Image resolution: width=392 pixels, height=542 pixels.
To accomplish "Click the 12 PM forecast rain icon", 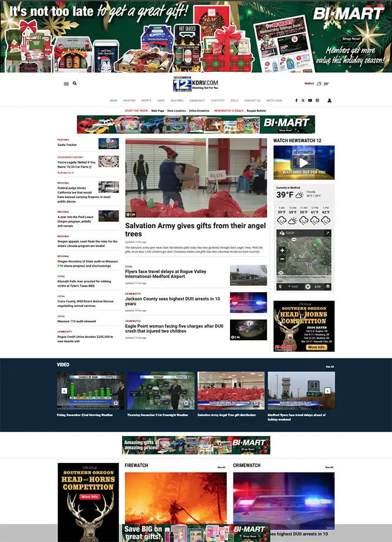I will [x=315, y=220].
